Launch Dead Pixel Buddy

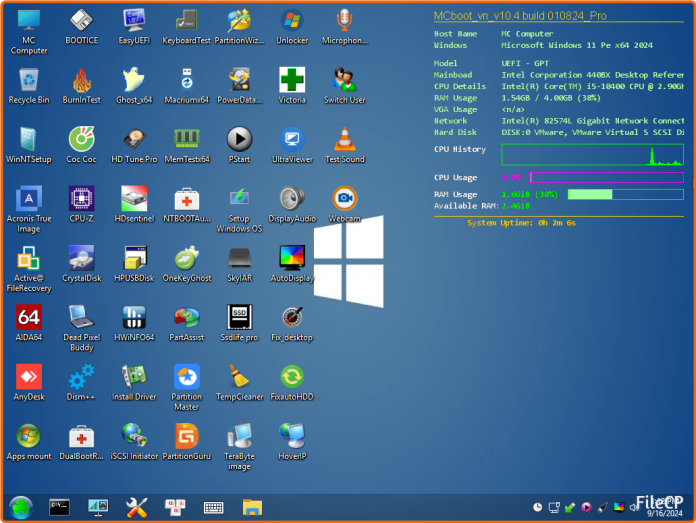click(81, 329)
